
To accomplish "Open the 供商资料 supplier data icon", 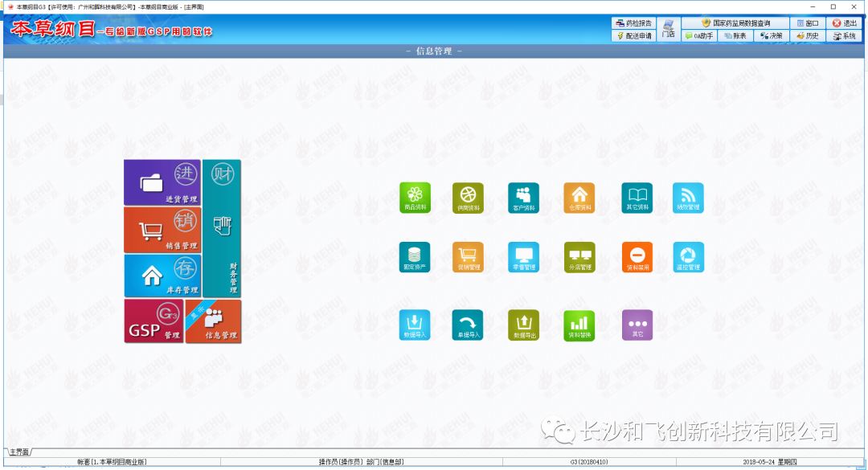I will point(468,198).
